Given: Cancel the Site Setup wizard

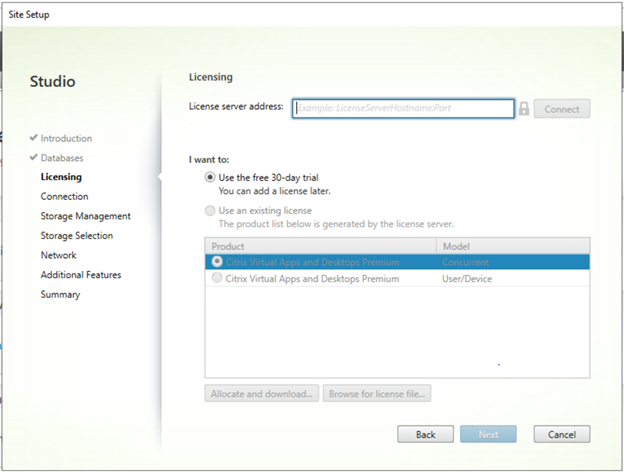Looking at the screenshot, I should coord(562,434).
